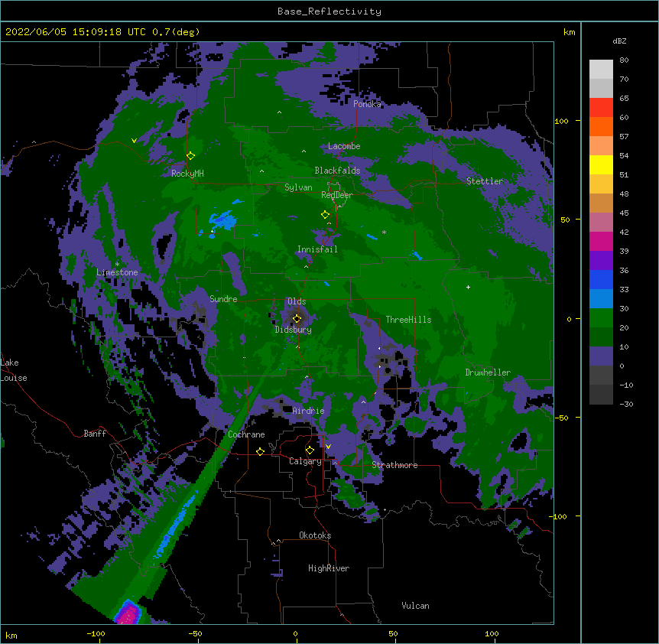Click the right axis 100 km tick label
659x644 pixels.
click(x=561, y=121)
